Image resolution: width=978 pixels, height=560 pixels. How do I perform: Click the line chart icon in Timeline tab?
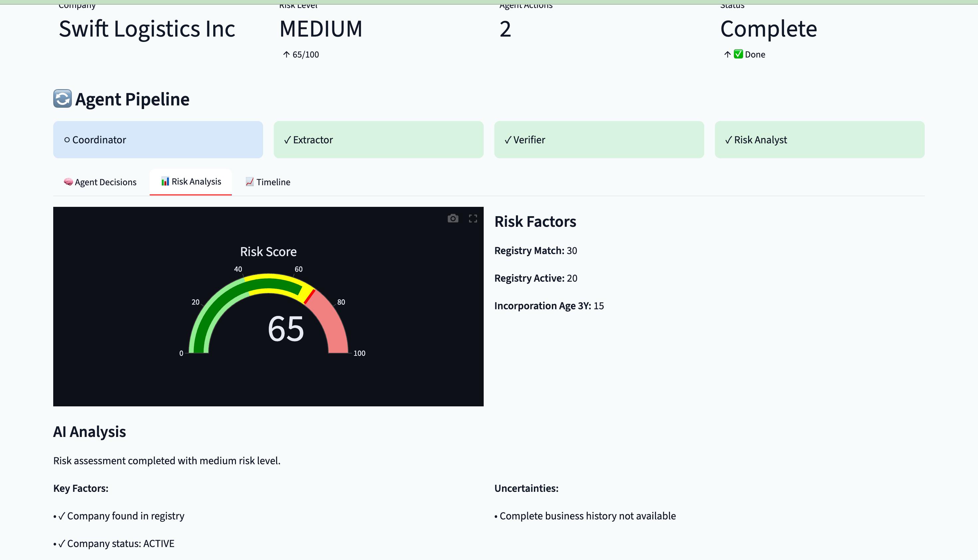[250, 182]
